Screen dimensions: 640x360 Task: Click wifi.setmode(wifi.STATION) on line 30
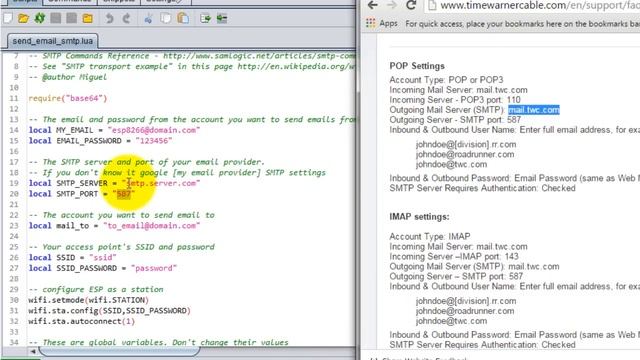89,300
